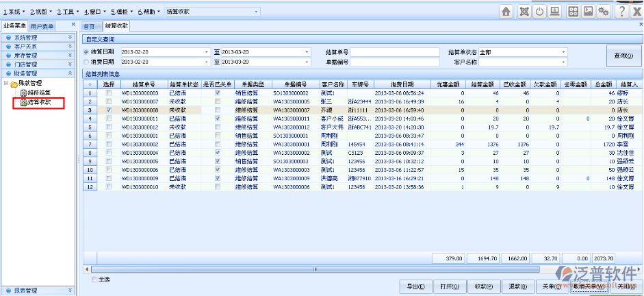Click the laptop monitor toolbar icon
This screenshot has width=644, height=296.
[x=555, y=12]
